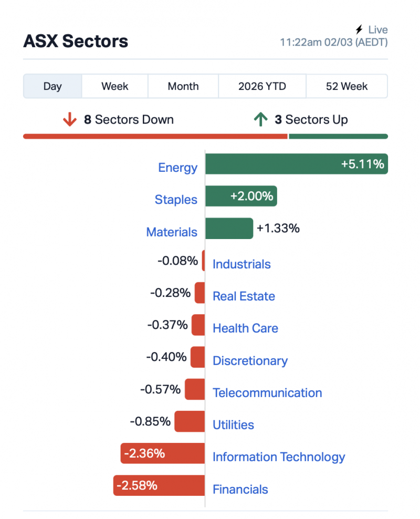
Task: Visit the Real Estate sector link
Action: [244, 296]
